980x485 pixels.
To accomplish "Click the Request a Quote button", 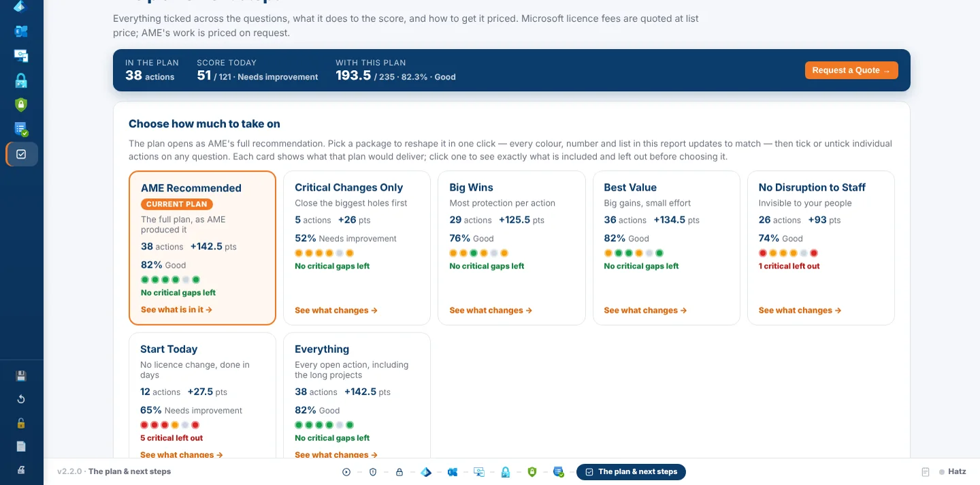I will pos(851,70).
